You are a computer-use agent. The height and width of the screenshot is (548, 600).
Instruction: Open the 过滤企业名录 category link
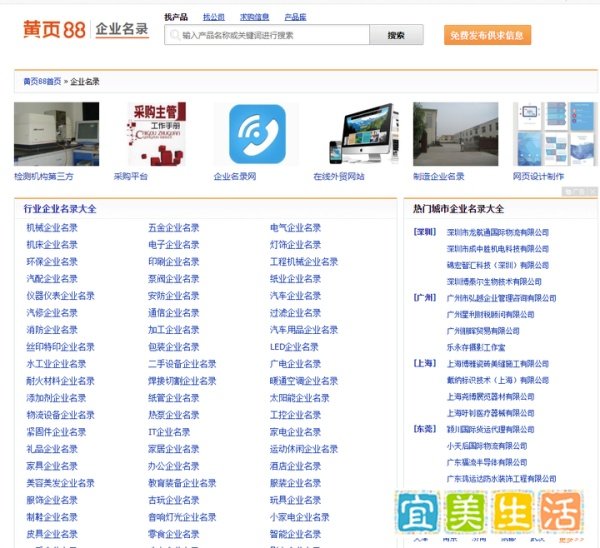[295, 313]
